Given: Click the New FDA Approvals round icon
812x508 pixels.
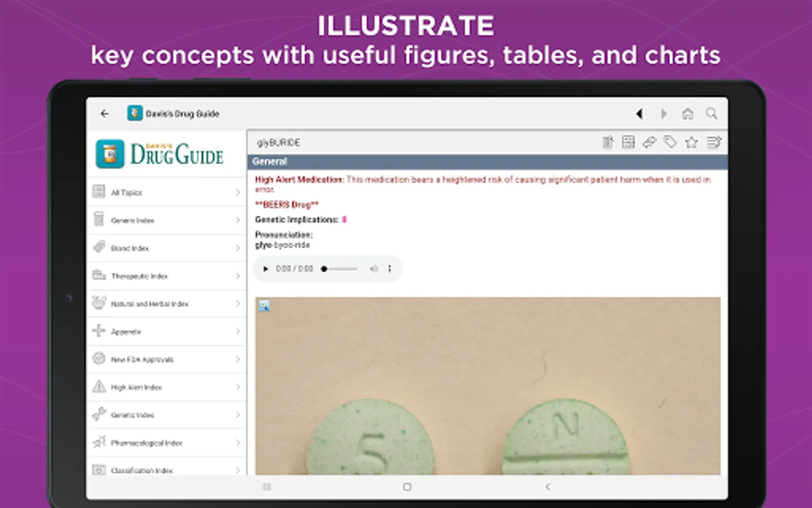Looking at the screenshot, I should (99, 358).
